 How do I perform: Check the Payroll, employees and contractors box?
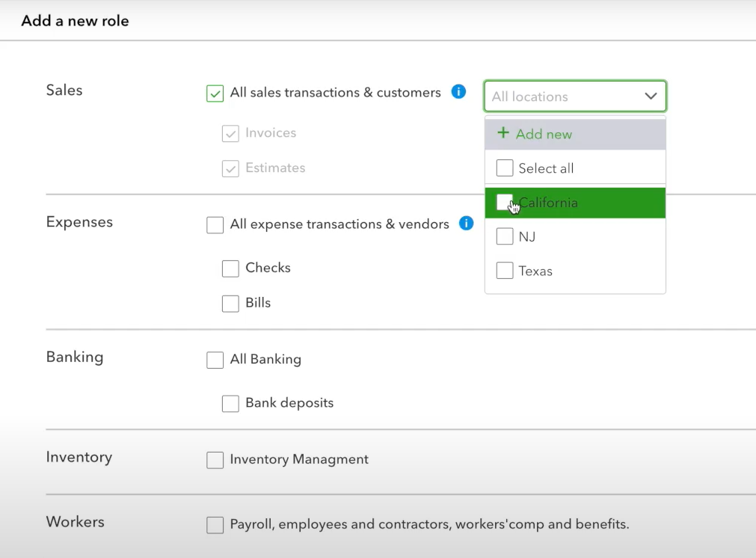tap(215, 525)
